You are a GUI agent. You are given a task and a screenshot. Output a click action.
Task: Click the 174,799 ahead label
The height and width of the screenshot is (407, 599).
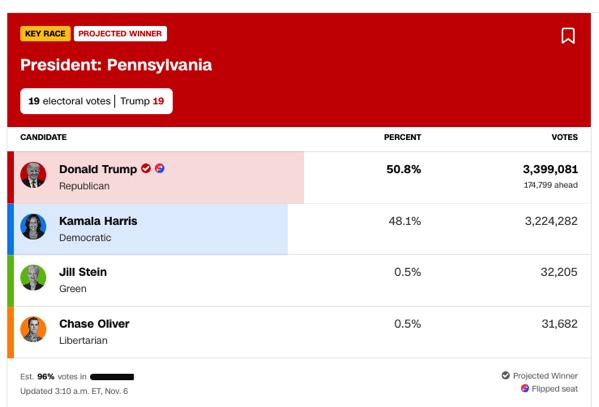click(550, 185)
